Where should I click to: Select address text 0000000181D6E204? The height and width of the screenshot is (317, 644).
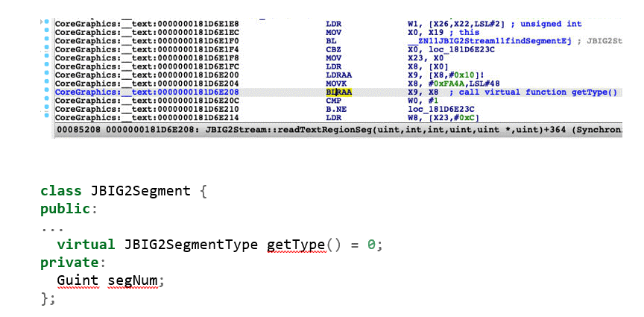point(198,84)
